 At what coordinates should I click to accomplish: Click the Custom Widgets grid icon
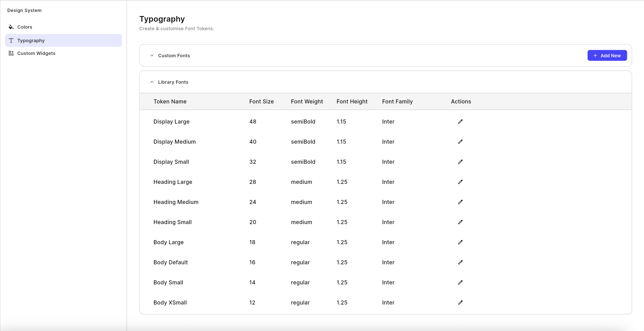point(11,53)
